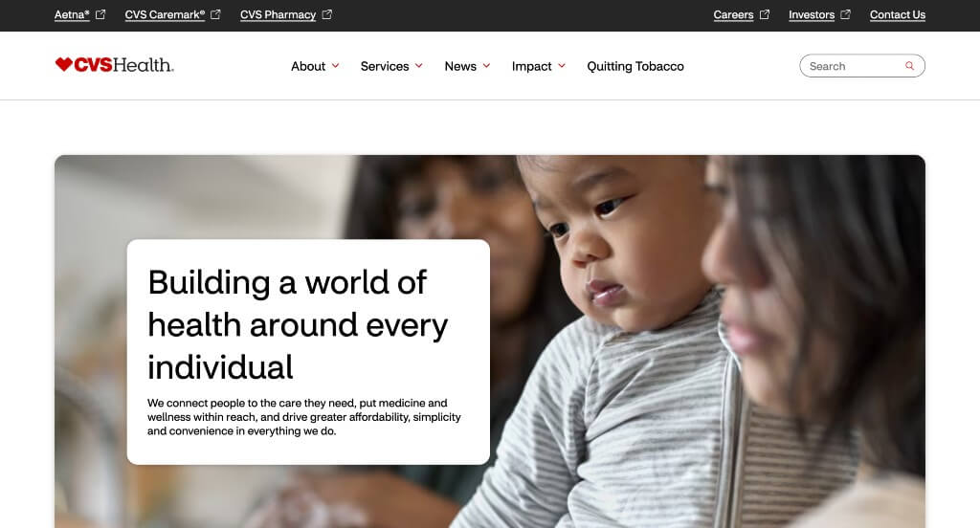Expand the Impact dropdown chevron
The image size is (980, 528).
point(562,66)
